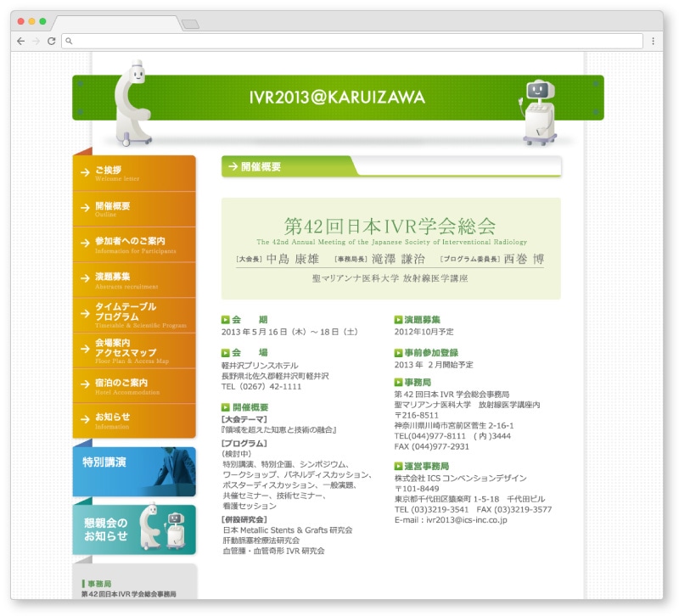
Task: Click the green icon beside 運営事務局
Action: pos(398,466)
